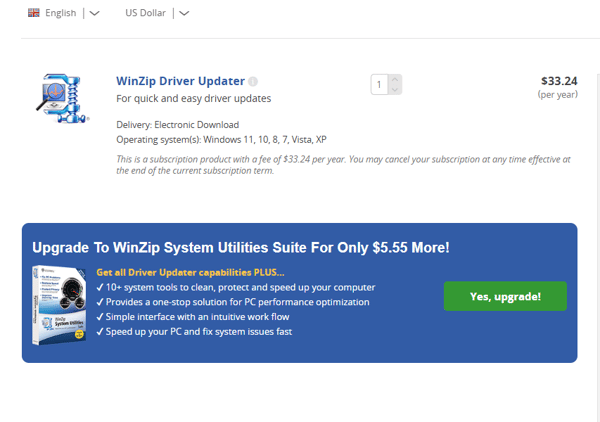The image size is (600, 422).
Task: Click '10+ system tools to clean' bullet
Action: [x=236, y=287]
